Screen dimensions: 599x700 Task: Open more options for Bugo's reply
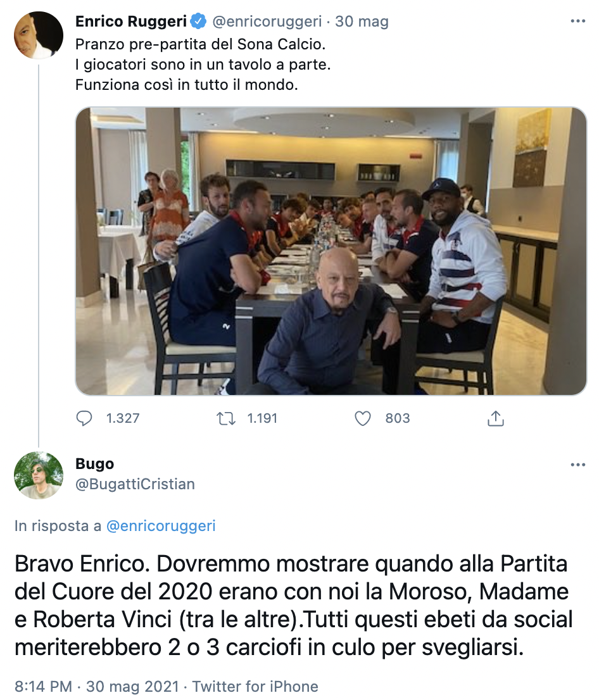point(577,465)
